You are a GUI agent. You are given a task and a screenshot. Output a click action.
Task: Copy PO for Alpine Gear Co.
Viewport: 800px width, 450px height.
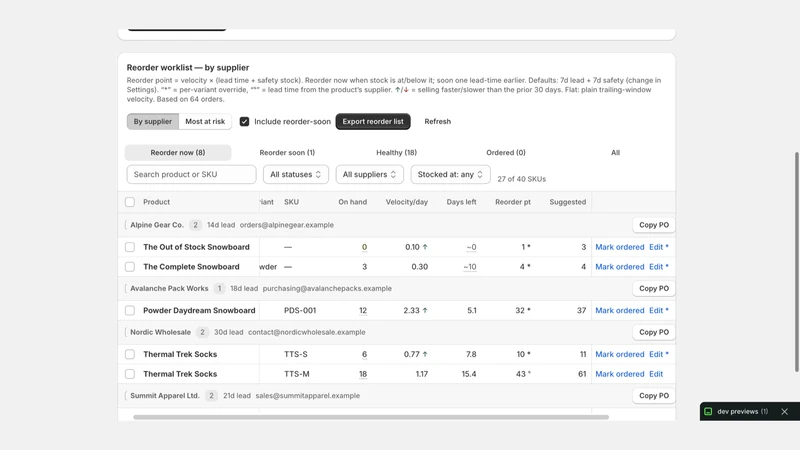pos(654,225)
